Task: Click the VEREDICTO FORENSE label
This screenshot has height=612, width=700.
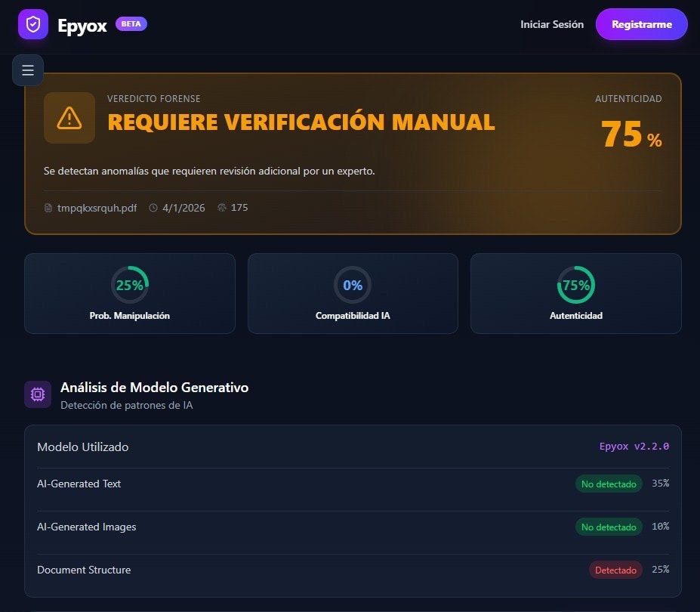Action: pos(153,99)
